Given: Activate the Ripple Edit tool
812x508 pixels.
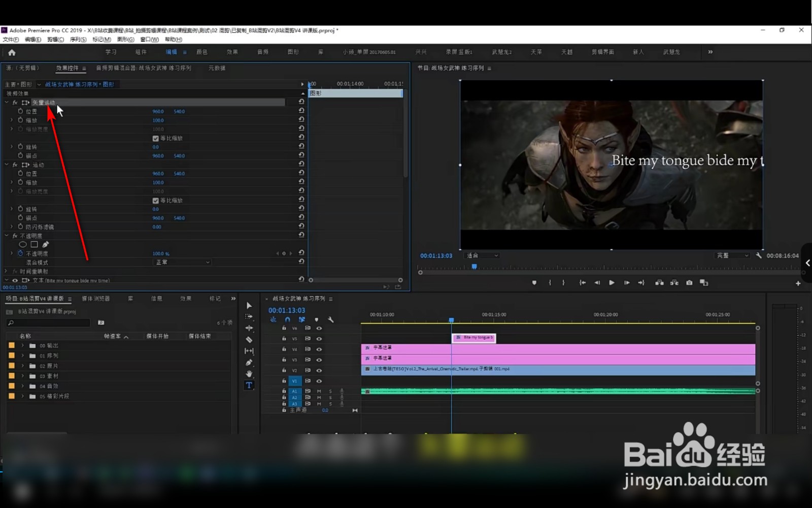Looking at the screenshot, I should click(249, 328).
